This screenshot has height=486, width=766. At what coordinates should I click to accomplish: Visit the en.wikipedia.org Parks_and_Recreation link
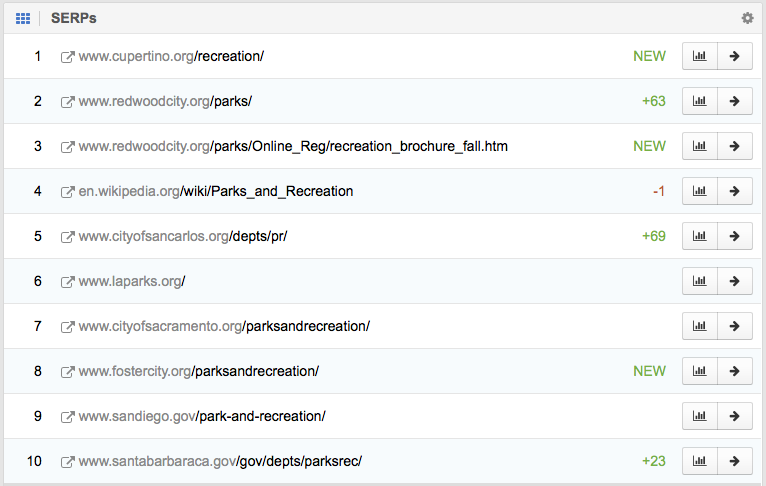(215, 191)
